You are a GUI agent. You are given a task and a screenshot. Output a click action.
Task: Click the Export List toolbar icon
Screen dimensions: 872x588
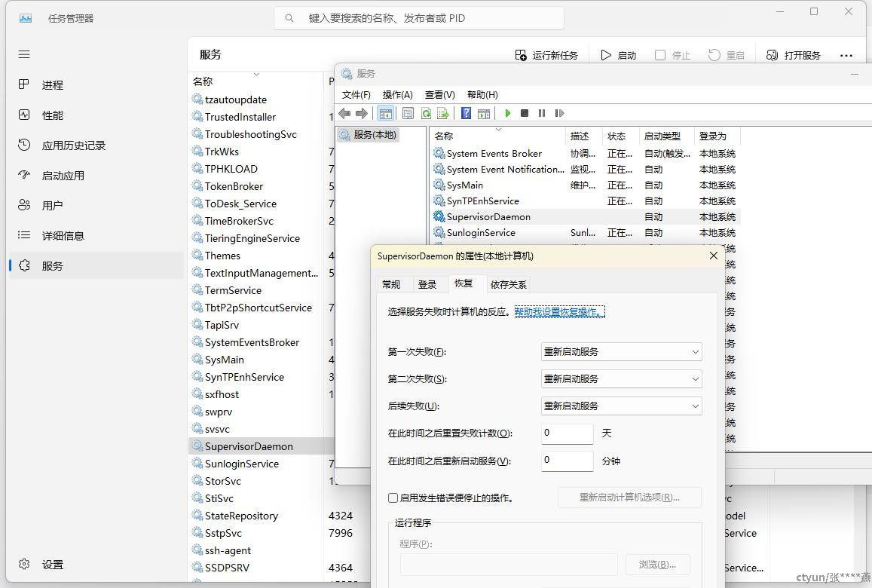click(x=443, y=114)
